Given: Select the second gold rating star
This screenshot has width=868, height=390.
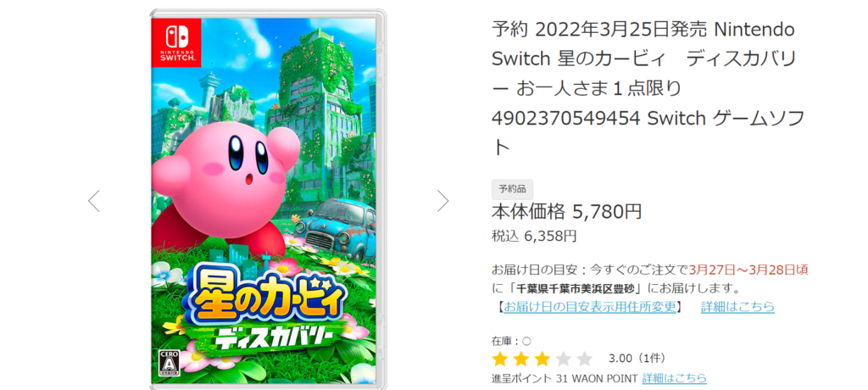Looking at the screenshot, I should [521, 359].
